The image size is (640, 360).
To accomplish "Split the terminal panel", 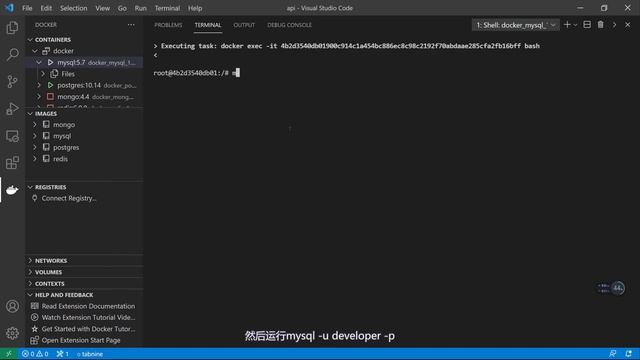I will [x=587, y=25].
